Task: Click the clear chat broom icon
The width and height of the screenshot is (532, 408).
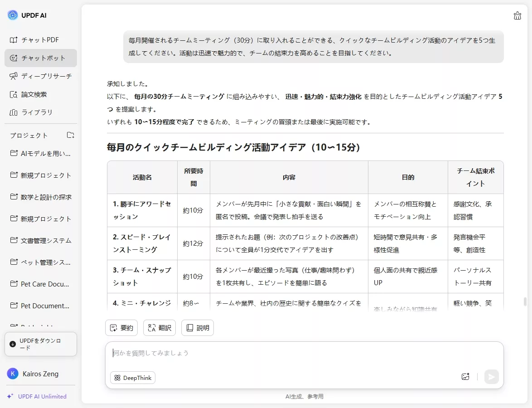Action: pyautogui.click(x=517, y=15)
